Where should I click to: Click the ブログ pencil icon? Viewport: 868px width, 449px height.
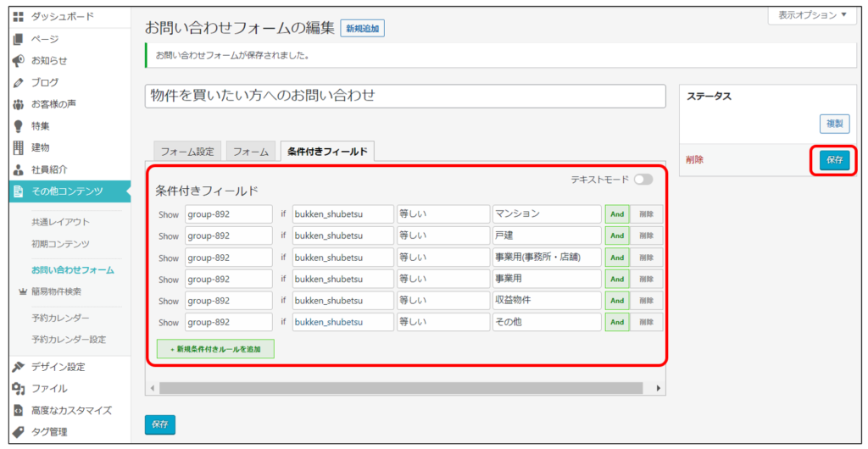(x=18, y=83)
